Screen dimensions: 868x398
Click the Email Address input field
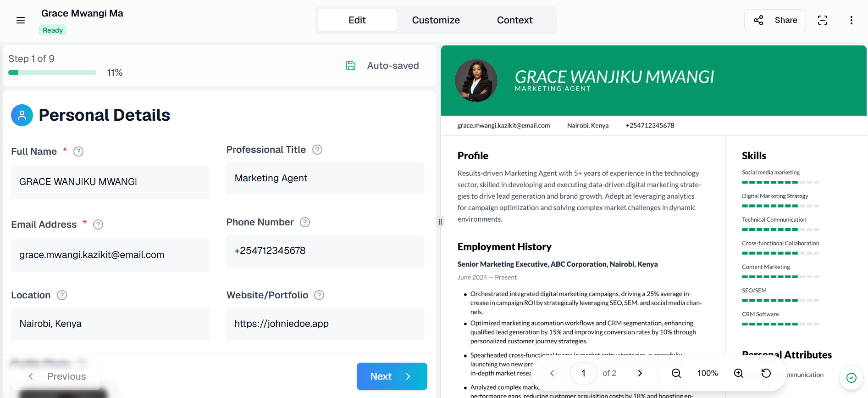[110, 255]
